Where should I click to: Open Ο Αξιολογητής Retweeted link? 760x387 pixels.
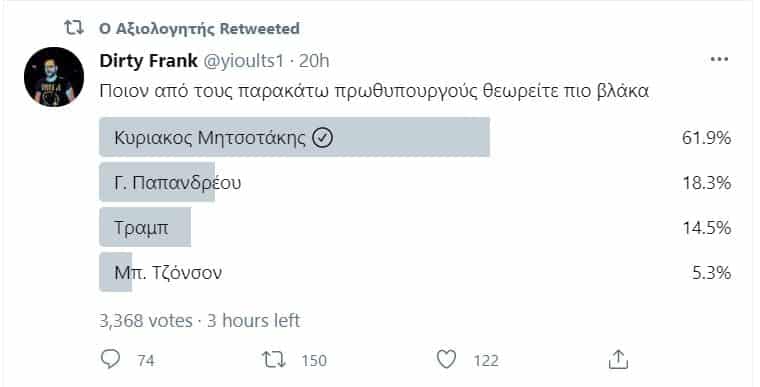(x=199, y=29)
